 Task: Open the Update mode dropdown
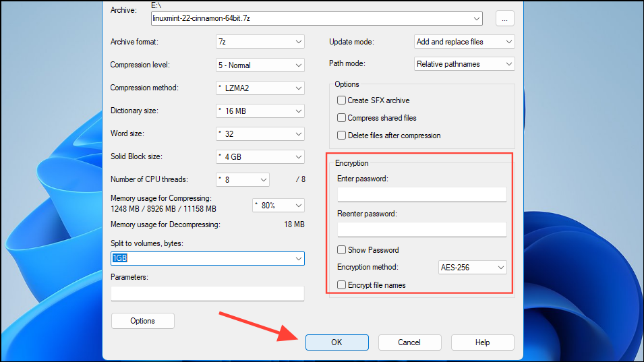(464, 42)
